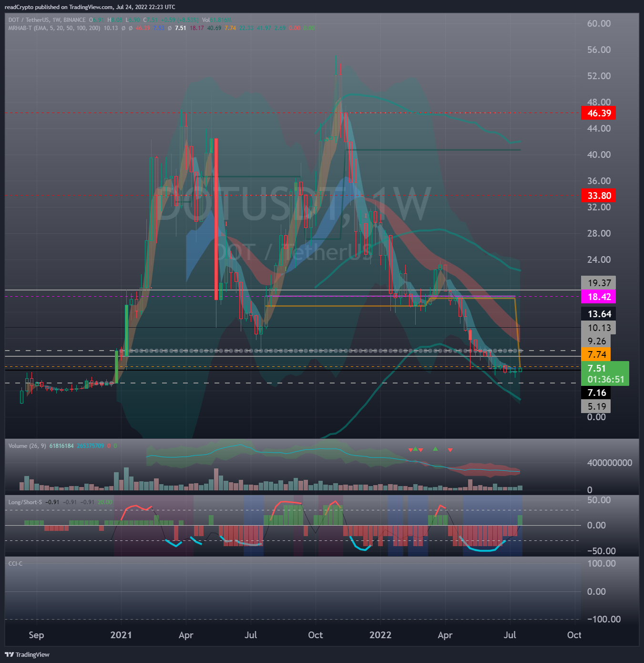The height and width of the screenshot is (663, 644).
Task: Click the orange 7.74 price label
Action: pyautogui.click(x=596, y=354)
